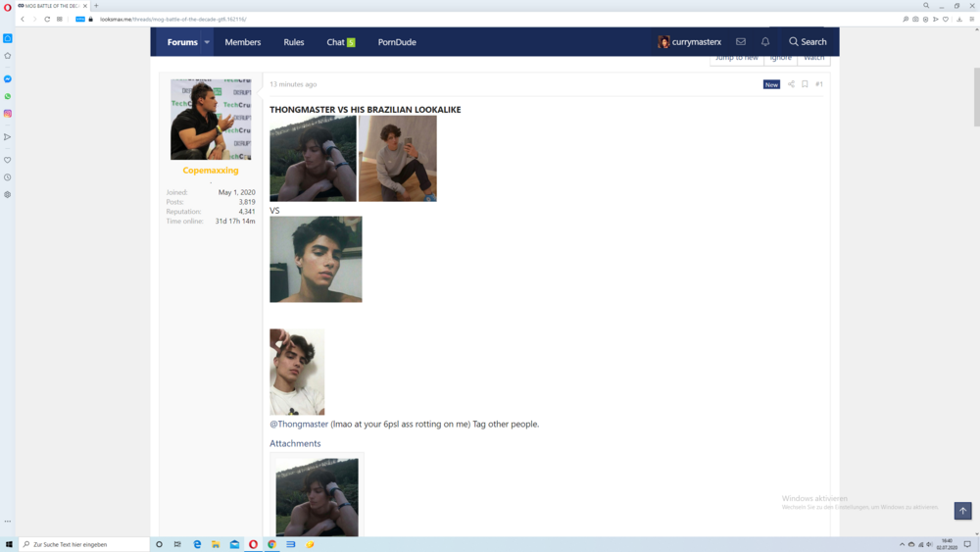Open the inbox envelope icon
Viewport: 980px width, 552px height.
(741, 42)
